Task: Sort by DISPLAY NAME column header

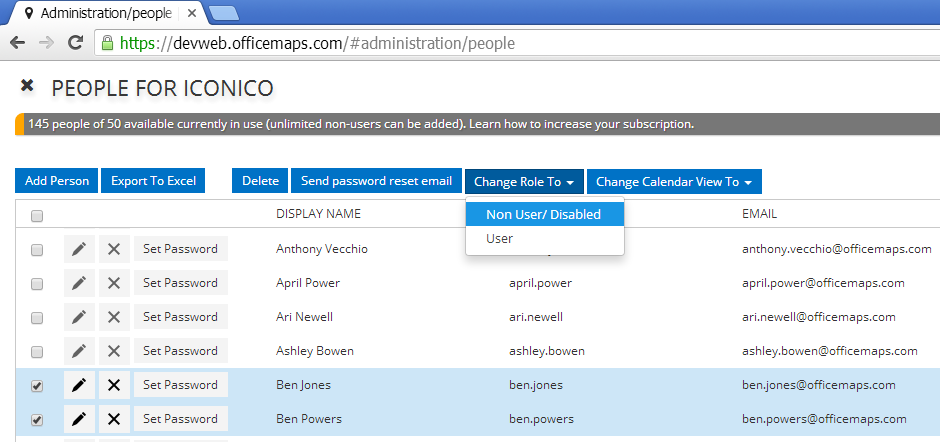Action: click(318, 214)
